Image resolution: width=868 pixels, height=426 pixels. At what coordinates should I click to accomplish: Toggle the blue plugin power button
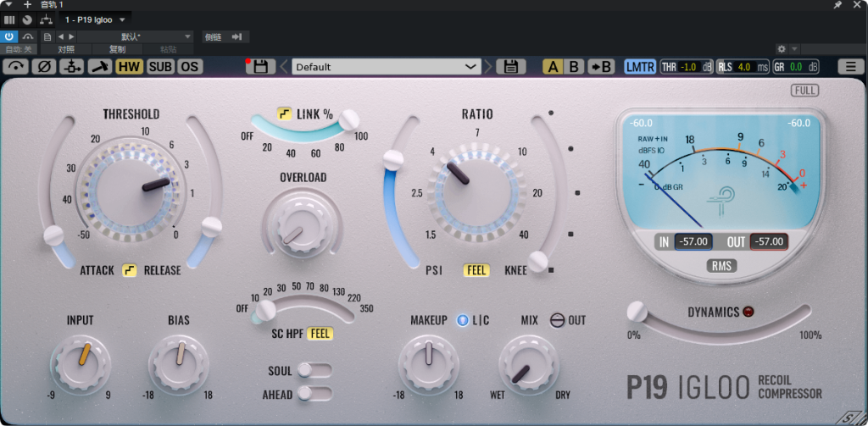[x=9, y=37]
